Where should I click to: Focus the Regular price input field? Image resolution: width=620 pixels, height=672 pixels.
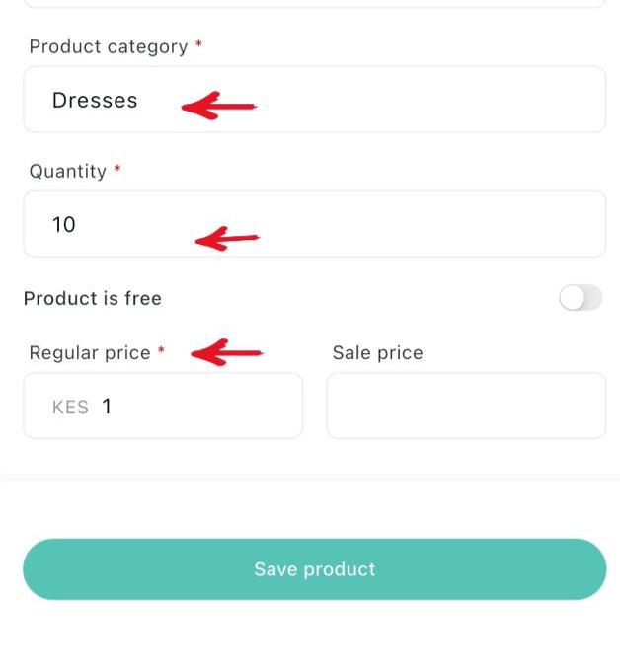(x=197, y=406)
